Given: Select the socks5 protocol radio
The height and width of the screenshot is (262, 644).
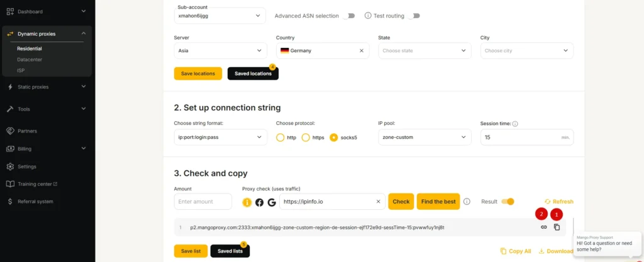Looking at the screenshot, I should [335, 138].
